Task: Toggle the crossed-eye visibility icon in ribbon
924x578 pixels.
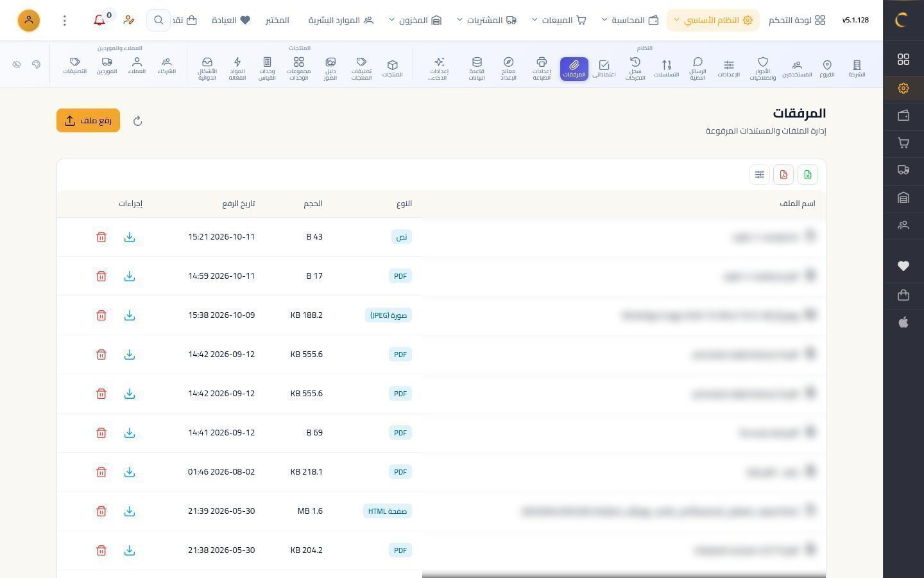Action: coord(17,64)
